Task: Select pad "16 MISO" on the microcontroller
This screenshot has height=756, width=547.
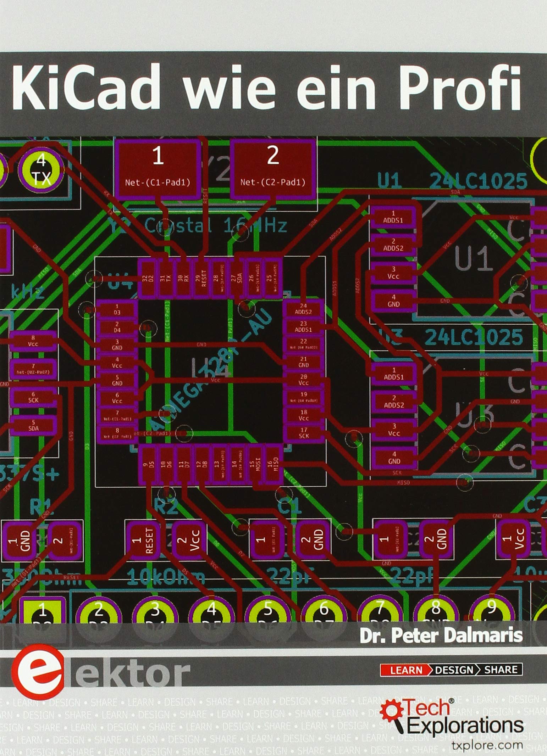Action: pyautogui.click(x=273, y=465)
